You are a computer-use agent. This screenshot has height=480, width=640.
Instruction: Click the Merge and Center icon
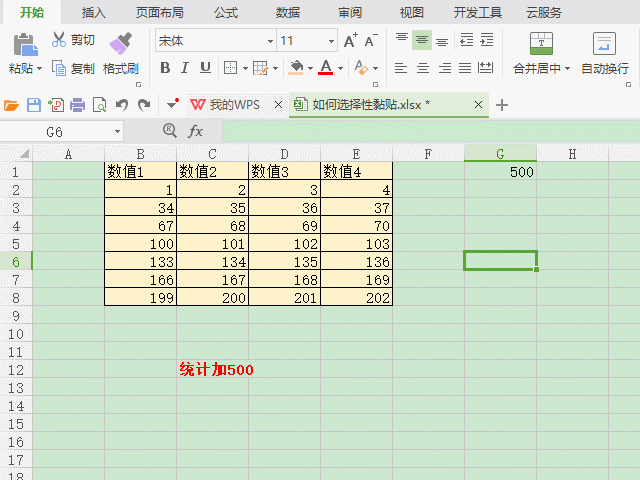click(x=541, y=43)
